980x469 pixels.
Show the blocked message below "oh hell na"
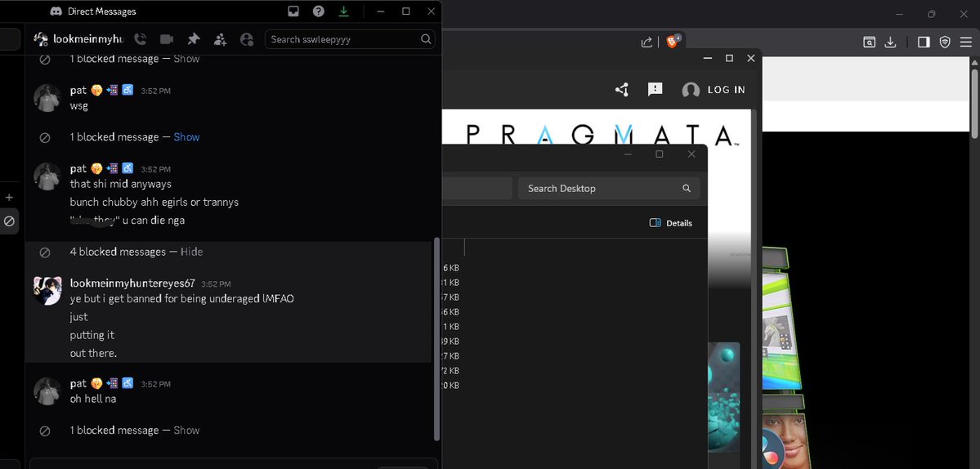point(186,431)
